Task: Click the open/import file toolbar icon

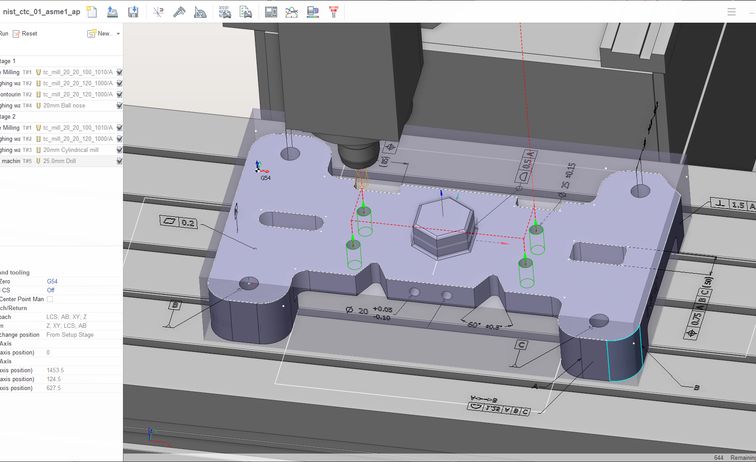Action: coord(113,12)
